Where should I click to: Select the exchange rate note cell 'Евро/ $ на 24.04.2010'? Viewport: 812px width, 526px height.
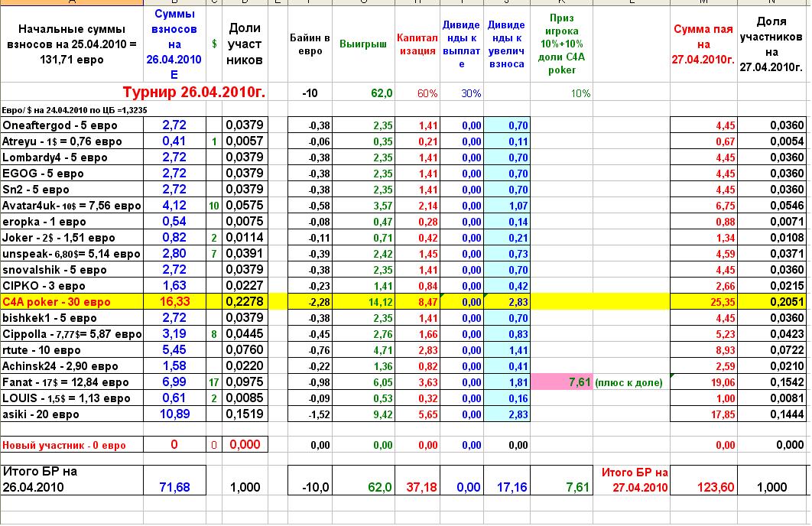tap(72, 109)
